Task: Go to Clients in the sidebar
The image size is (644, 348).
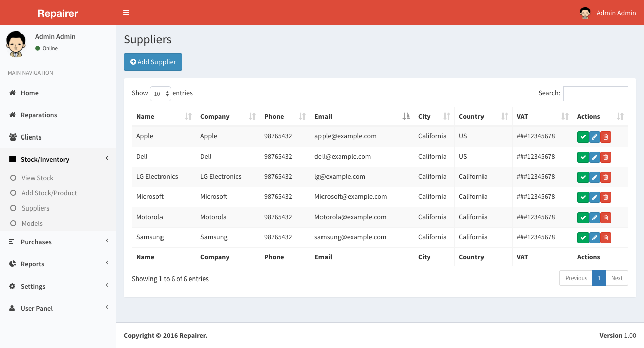Action: [31, 137]
